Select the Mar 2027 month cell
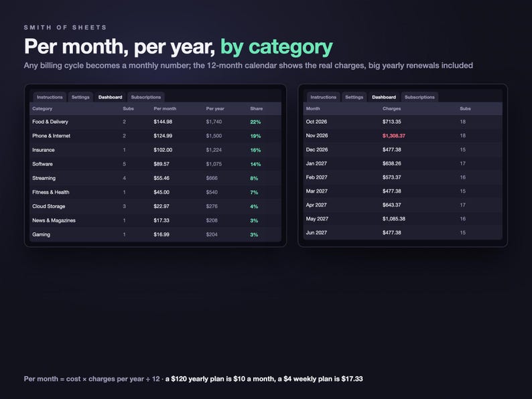Screen dimensions: 532x399 [317, 191]
